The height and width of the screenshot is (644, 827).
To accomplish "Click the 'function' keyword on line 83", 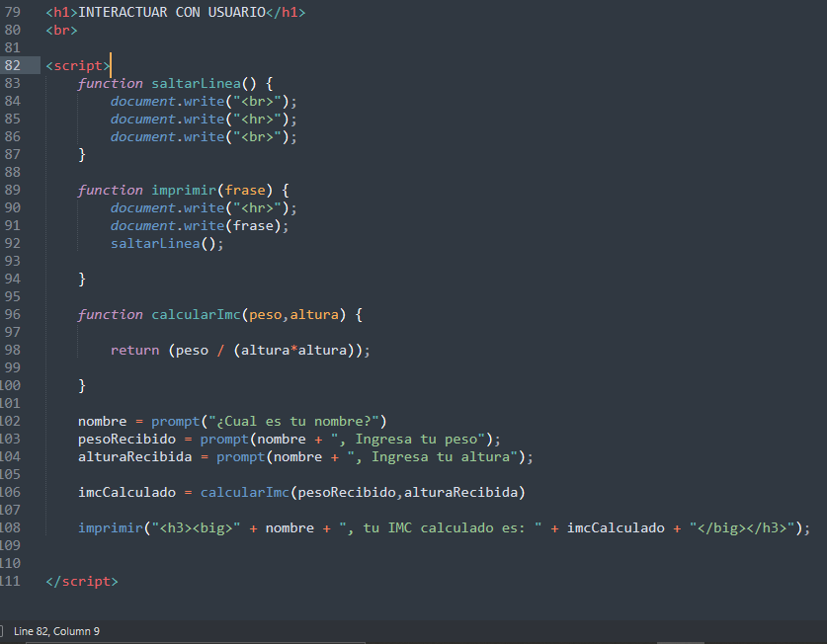I will pyautogui.click(x=111, y=83).
